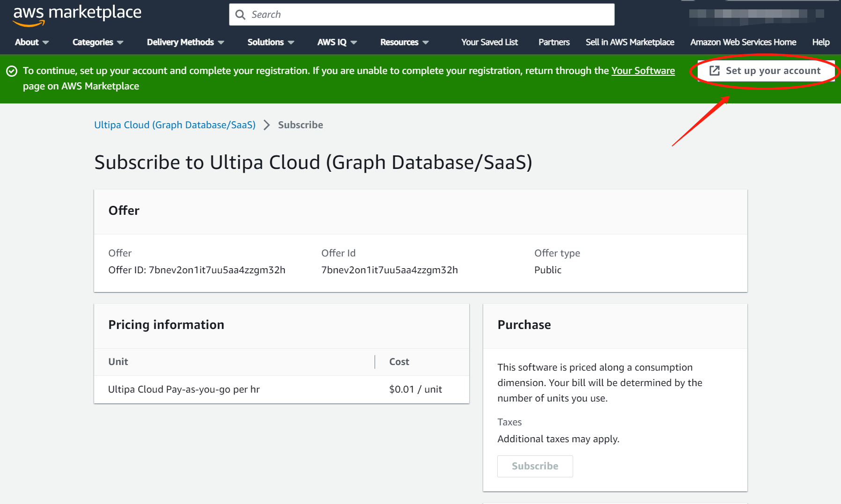
Task: Click the external link icon on Set up your account
Action: tap(714, 71)
